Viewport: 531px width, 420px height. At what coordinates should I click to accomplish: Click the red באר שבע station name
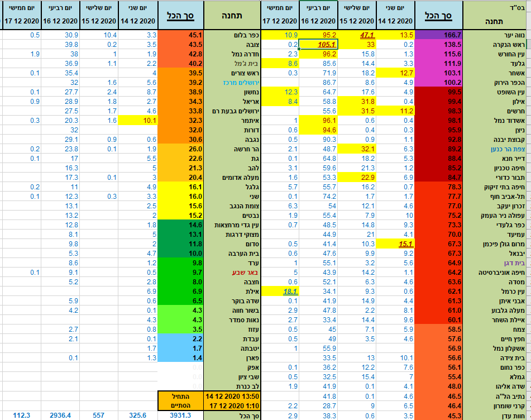(x=233, y=272)
